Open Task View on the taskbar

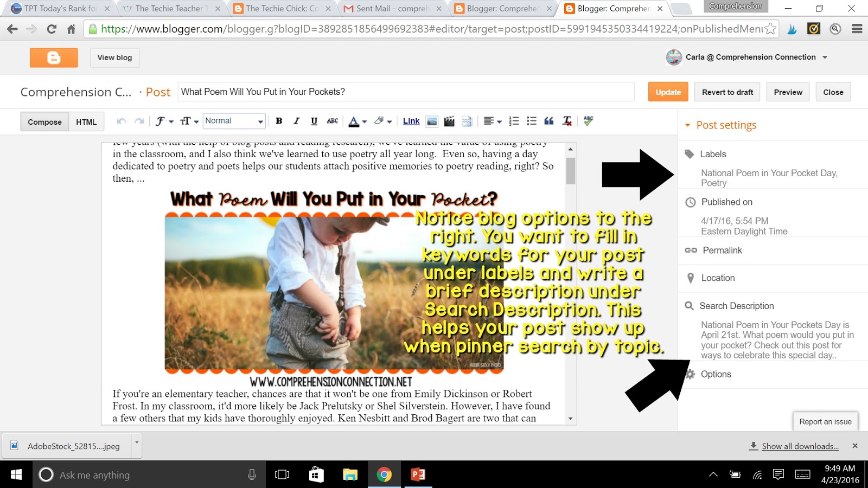(282, 475)
